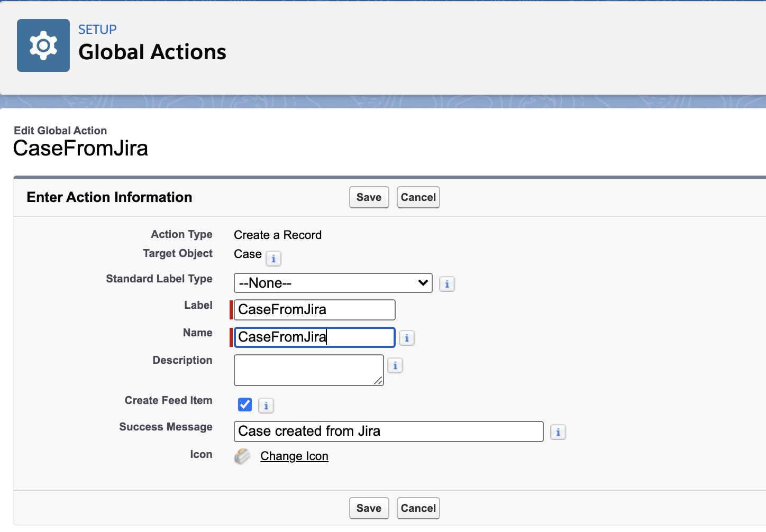Click info icon next to Name field
This screenshot has height=532, width=766.
406,338
